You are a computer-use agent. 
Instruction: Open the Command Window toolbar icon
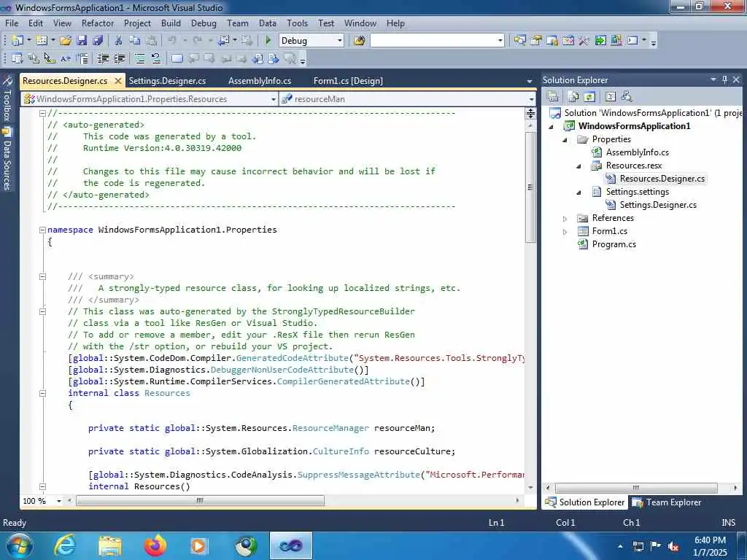pos(632,41)
